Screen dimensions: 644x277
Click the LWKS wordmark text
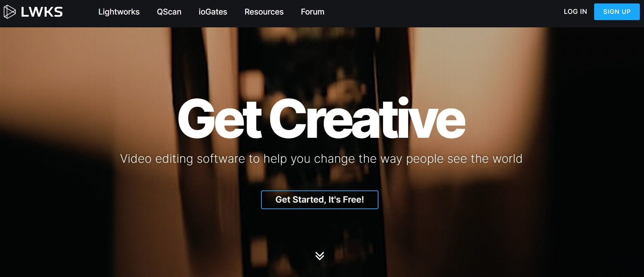pyautogui.click(x=42, y=12)
